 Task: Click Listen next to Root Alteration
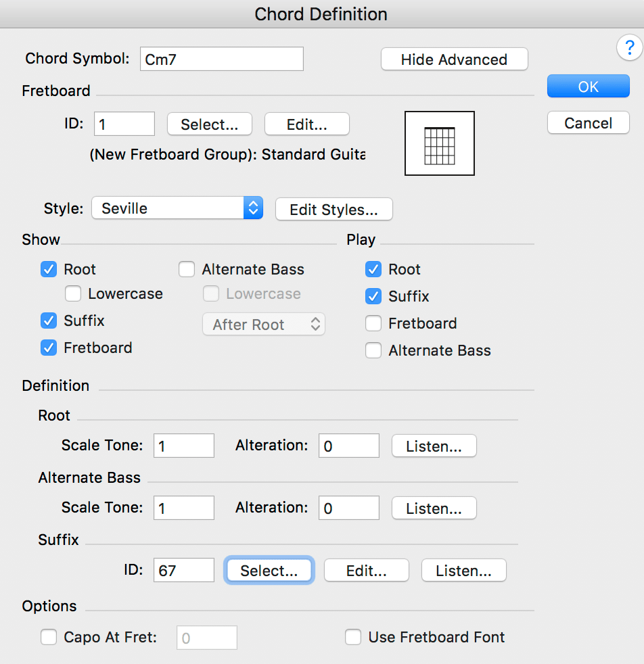434,446
